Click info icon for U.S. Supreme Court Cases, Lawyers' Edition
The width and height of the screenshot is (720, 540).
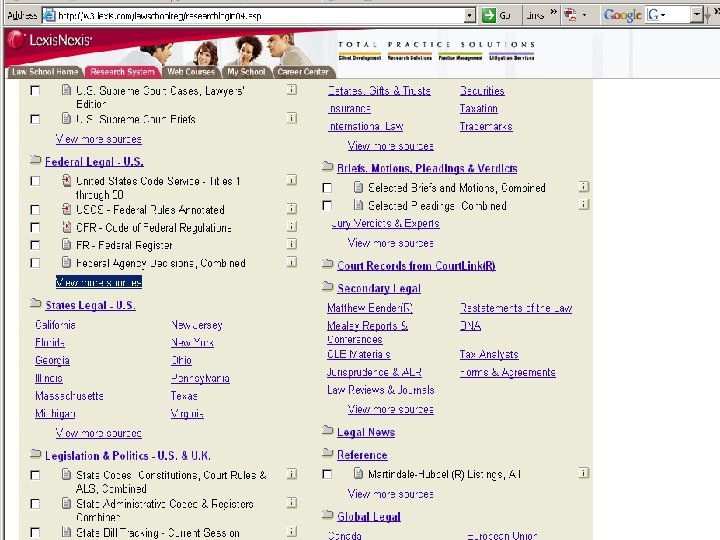click(x=292, y=90)
